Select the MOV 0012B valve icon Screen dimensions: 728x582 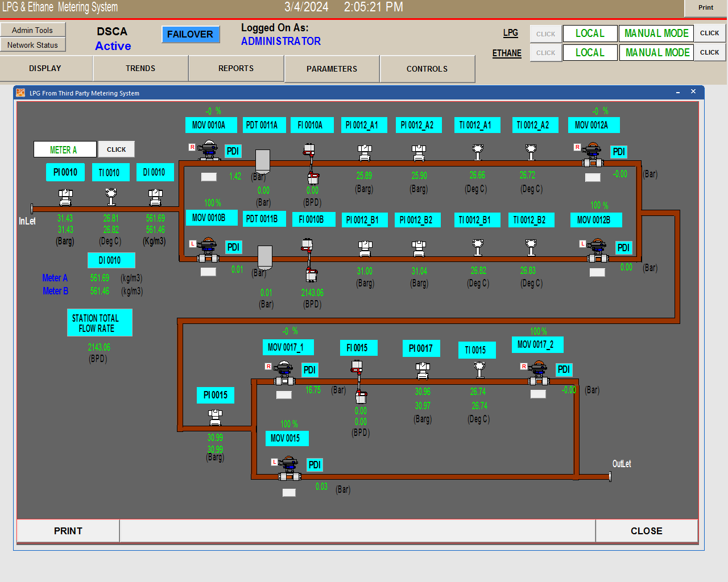[x=597, y=249]
